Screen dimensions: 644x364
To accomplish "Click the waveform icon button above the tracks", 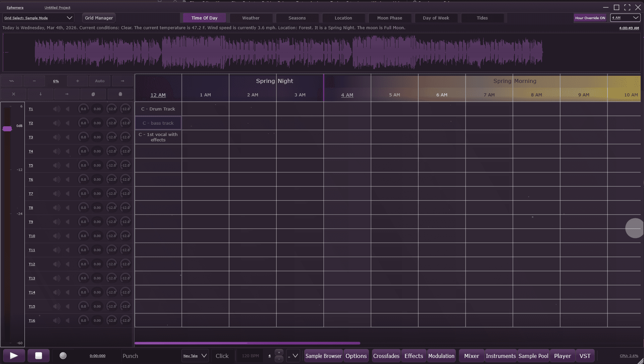I will [12, 81].
